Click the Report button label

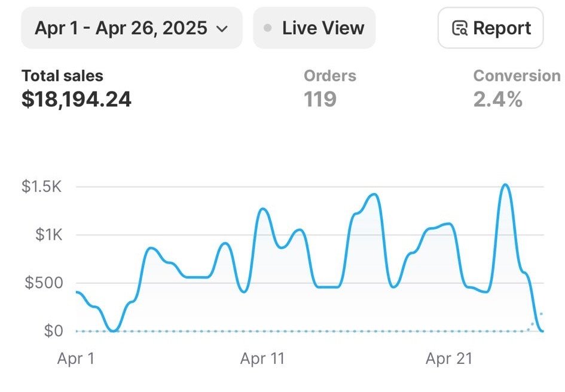pos(502,28)
